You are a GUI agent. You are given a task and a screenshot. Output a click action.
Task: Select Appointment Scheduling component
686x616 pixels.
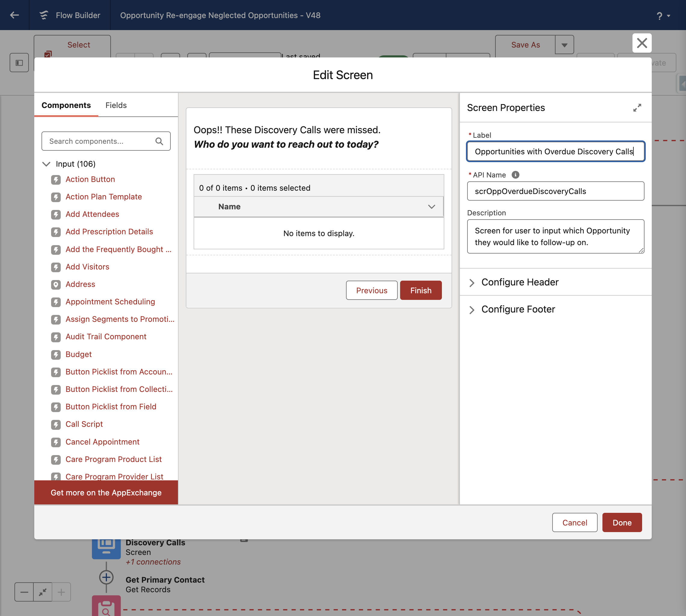tap(110, 302)
